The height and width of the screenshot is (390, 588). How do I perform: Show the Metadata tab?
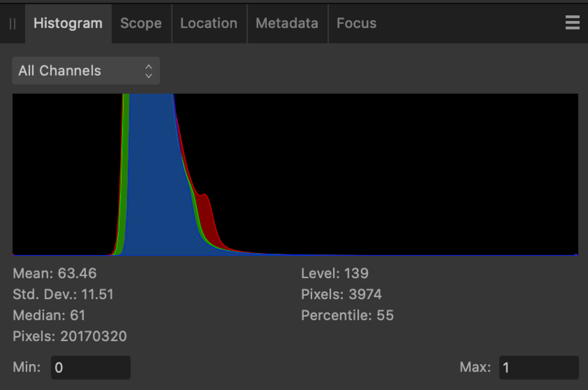287,24
